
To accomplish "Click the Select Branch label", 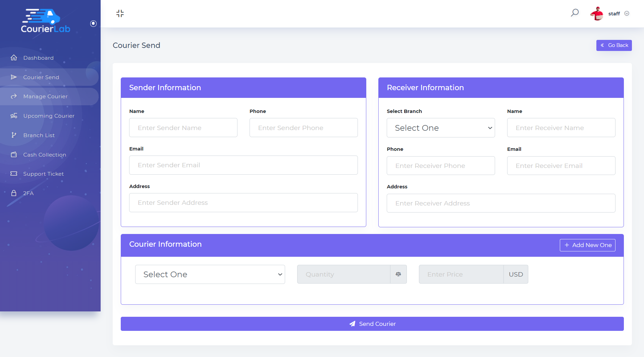I will [405, 111].
